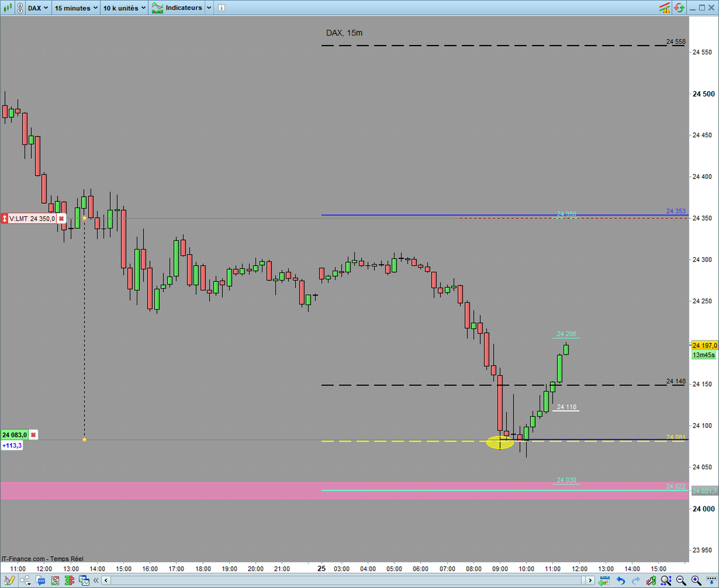The height and width of the screenshot is (588, 719).
Task: Click the 24 118 white level label
Action: (x=566, y=407)
